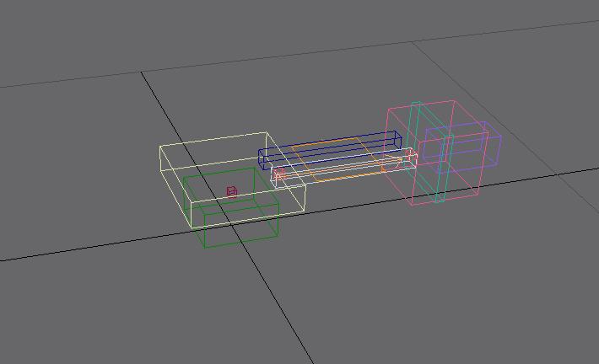Click the small red marker at white bar's left end
This screenshot has width=599, height=364.
click(x=278, y=174)
